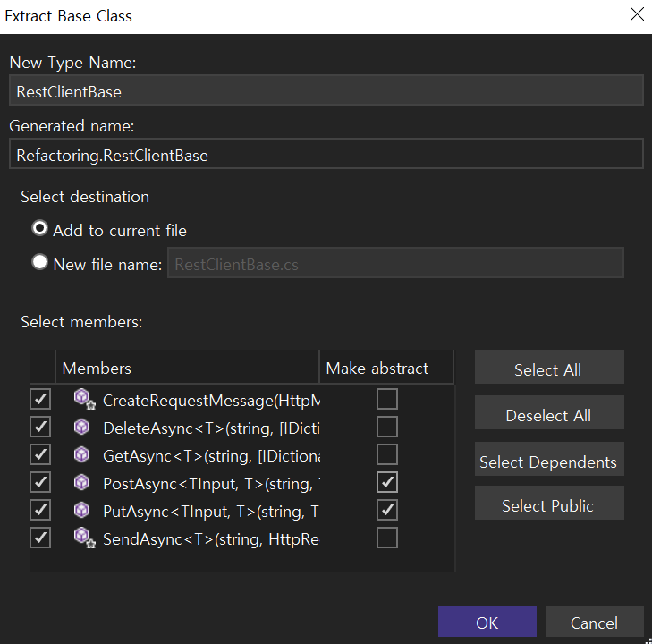Click the GetAsync method icon

click(x=82, y=454)
